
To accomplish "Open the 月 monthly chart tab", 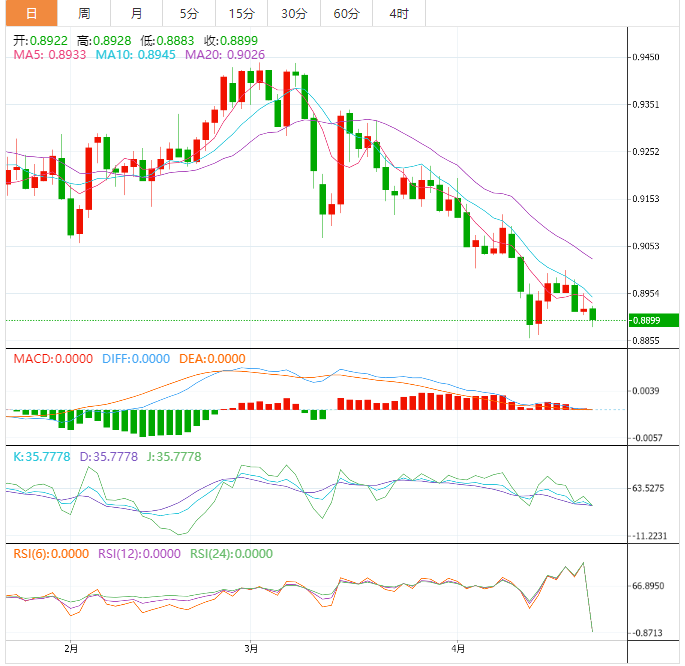I will 136,14.
